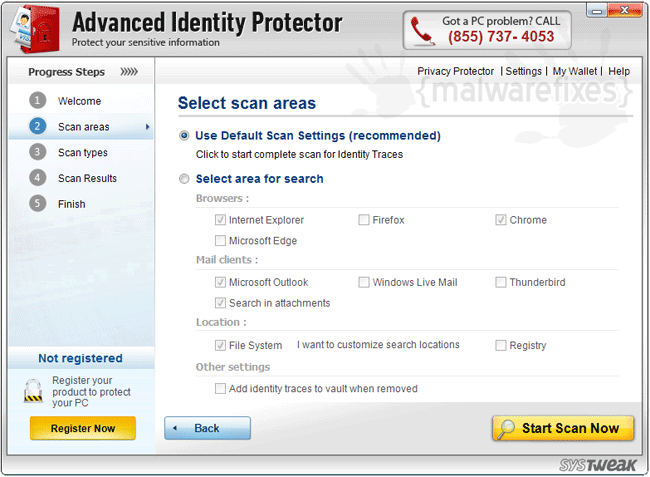The width and height of the screenshot is (650, 477).
Task: Go to the Scan Results step
Action: tap(87, 178)
